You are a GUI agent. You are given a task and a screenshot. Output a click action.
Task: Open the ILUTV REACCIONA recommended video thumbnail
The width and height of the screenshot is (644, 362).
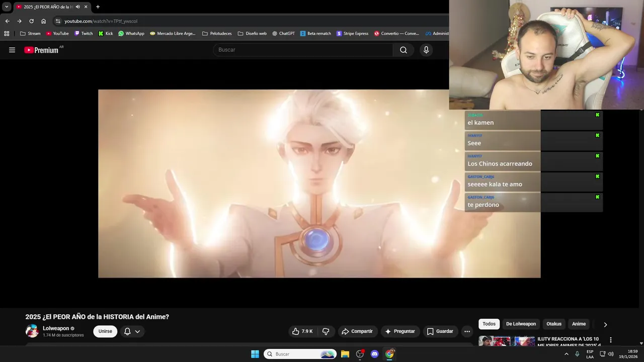pos(507,341)
